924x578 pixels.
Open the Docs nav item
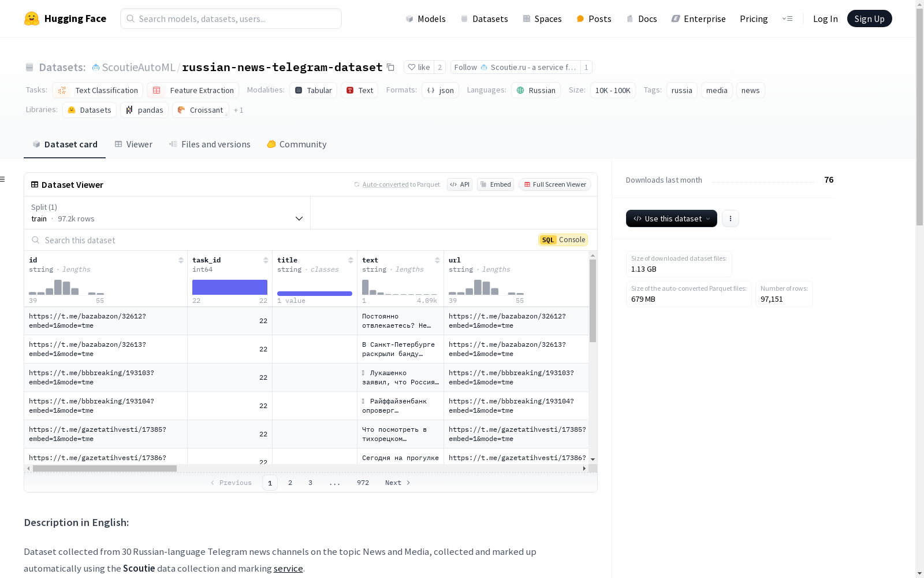642,18
